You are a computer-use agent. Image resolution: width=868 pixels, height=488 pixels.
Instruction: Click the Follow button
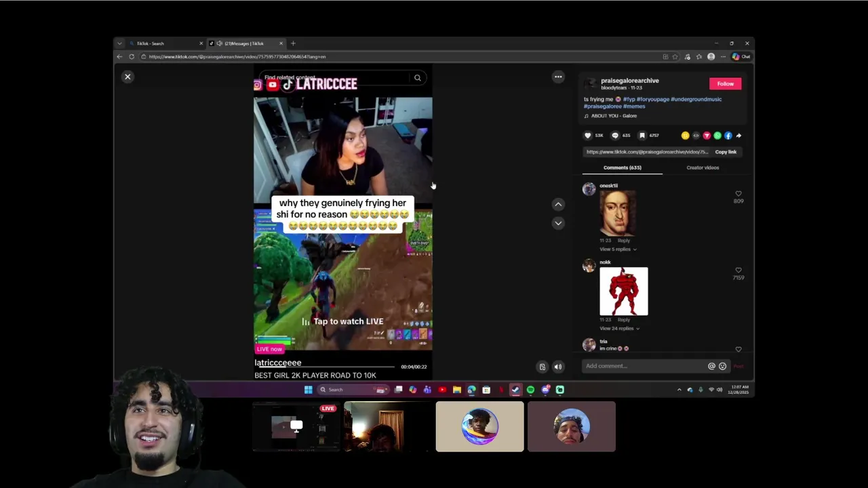(x=726, y=83)
